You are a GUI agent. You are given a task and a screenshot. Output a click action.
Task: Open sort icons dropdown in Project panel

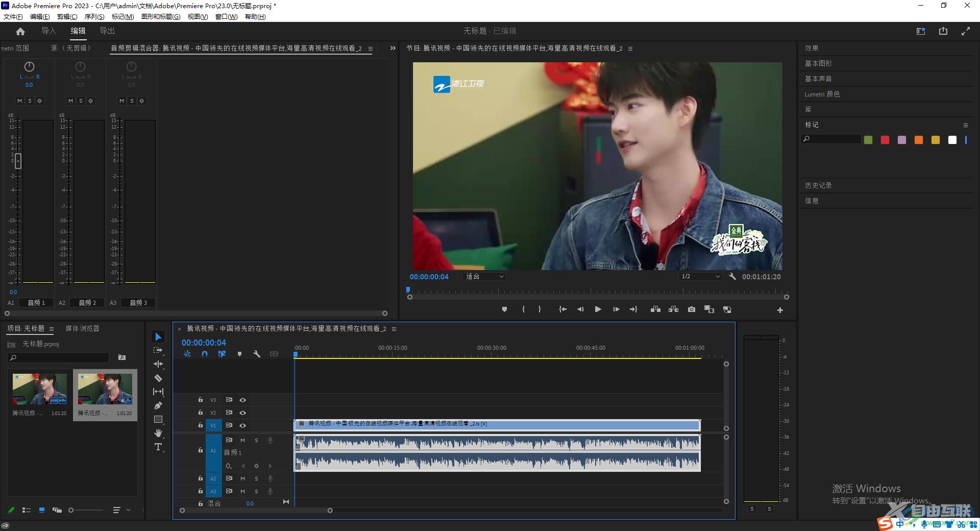[121, 510]
